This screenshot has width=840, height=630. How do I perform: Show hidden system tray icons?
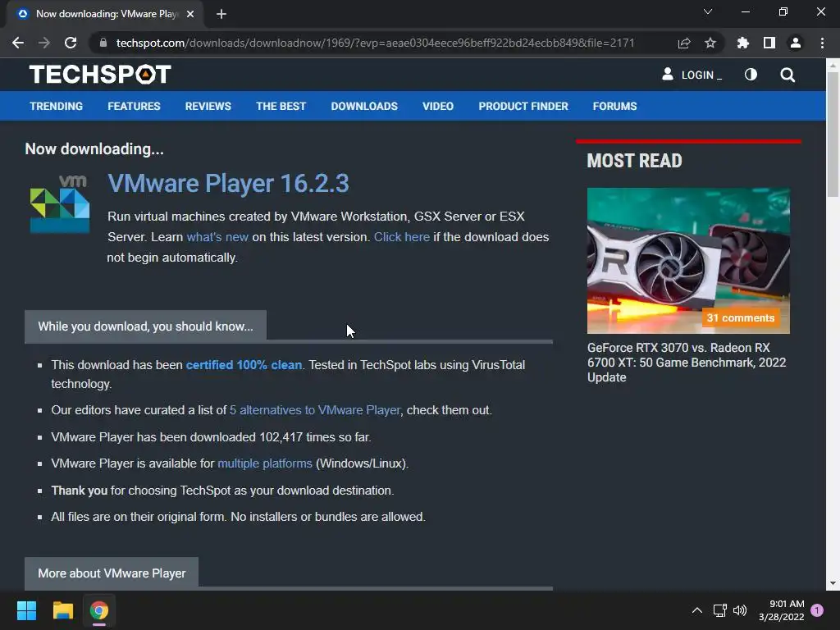[697, 610]
